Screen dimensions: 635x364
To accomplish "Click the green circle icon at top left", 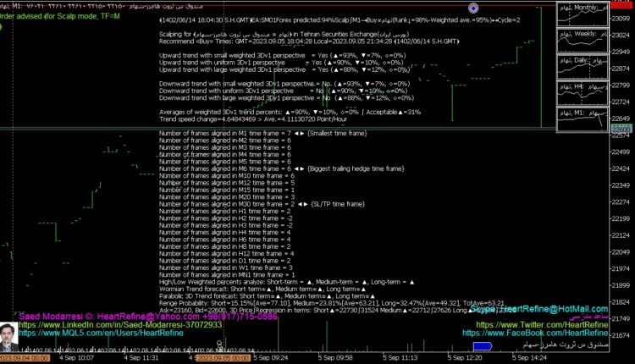I will pos(2,28).
